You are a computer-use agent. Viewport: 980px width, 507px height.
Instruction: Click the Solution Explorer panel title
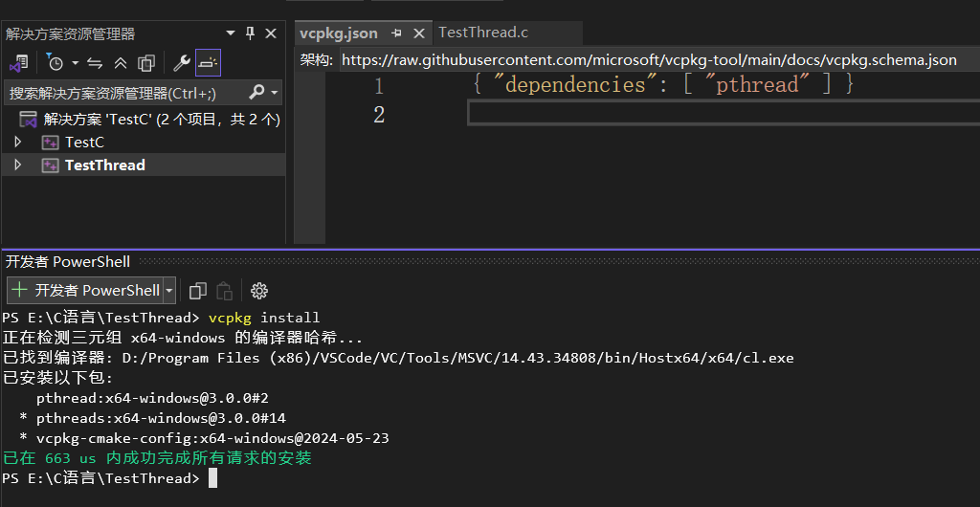(x=70, y=33)
